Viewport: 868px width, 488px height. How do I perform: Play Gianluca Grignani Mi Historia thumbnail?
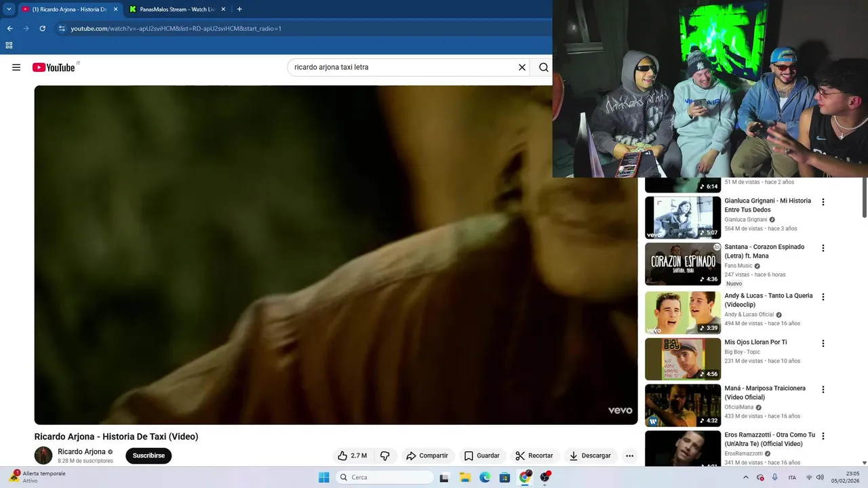click(683, 218)
